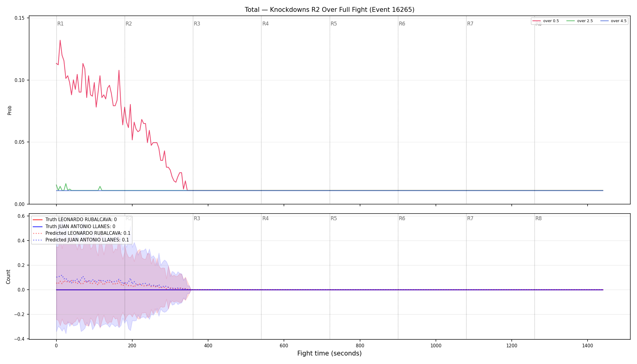Click the 'over 4.5' legend entry

pyautogui.click(x=613, y=21)
